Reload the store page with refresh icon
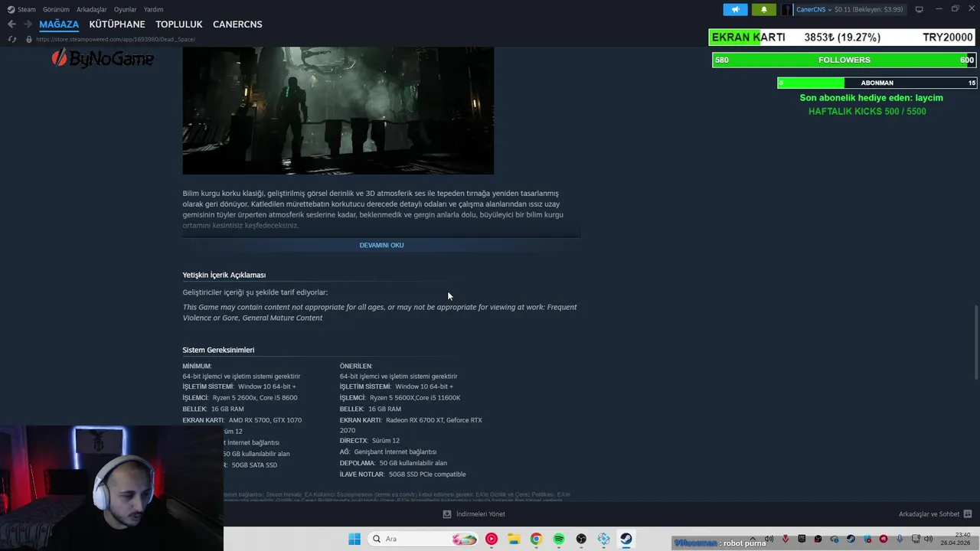 click(12, 39)
